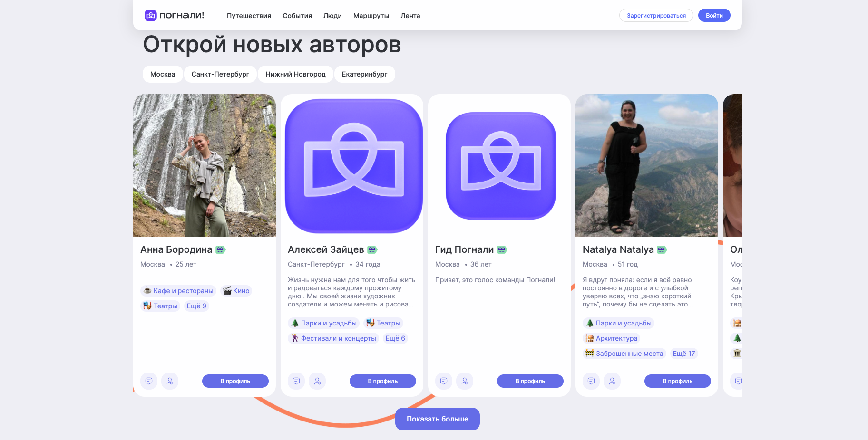
Task: Click the Зарегистрироваться button
Action: click(656, 15)
